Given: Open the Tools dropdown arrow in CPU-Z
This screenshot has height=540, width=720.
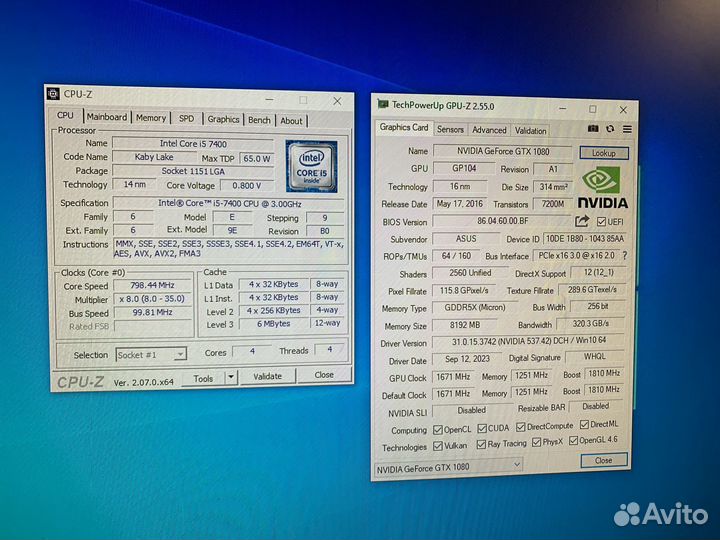Looking at the screenshot, I should click(231, 377).
